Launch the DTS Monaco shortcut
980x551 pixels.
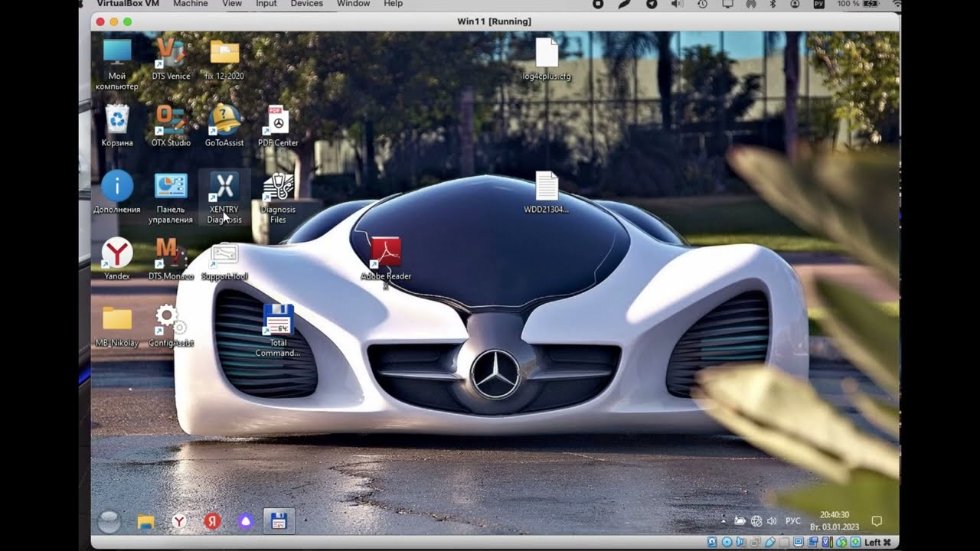pyautogui.click(x=171, y=259)
